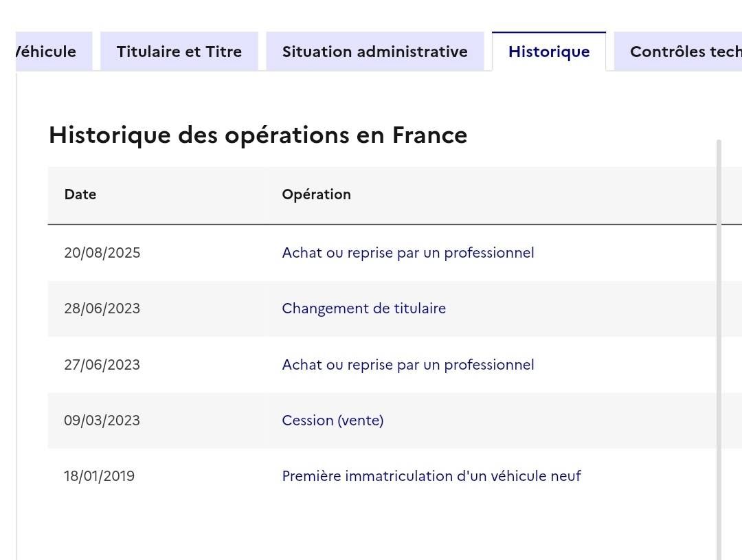Switch to the Véhicule tab
742x560 pixels.
coord(54,51)
